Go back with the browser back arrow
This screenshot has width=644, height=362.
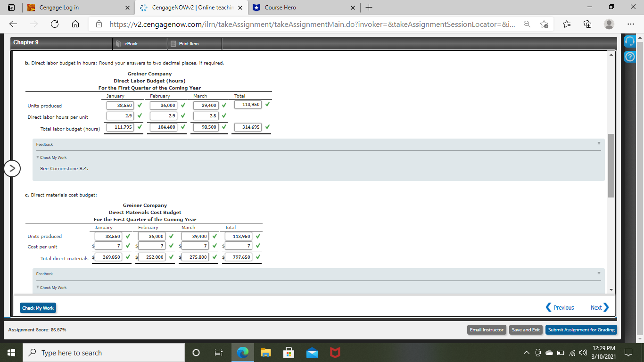point(13,24)
